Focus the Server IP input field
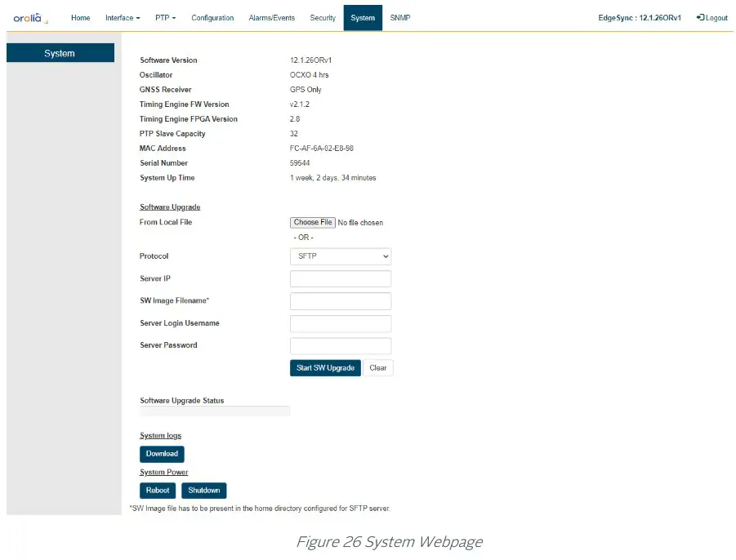The image size is (736, 560). pyautogui.click(x=341, y=278)
